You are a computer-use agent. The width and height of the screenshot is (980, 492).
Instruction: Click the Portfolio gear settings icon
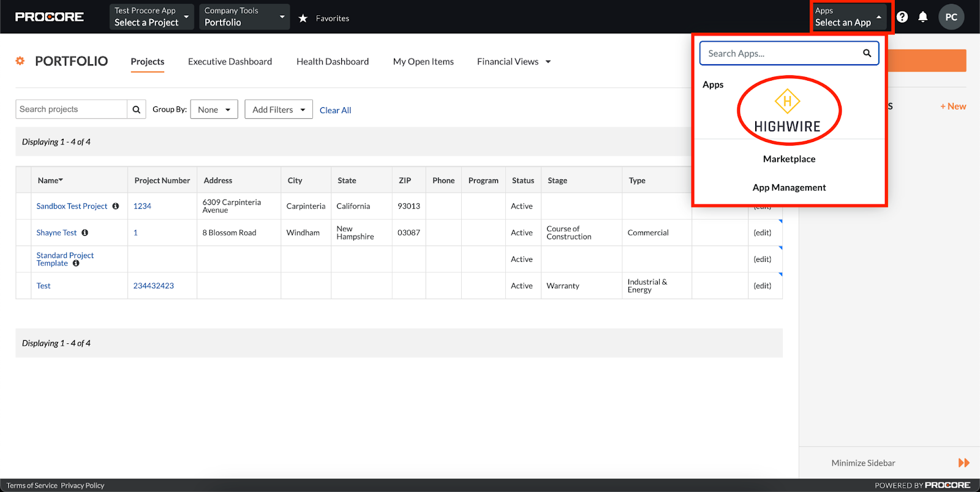(x=20, y=61)
